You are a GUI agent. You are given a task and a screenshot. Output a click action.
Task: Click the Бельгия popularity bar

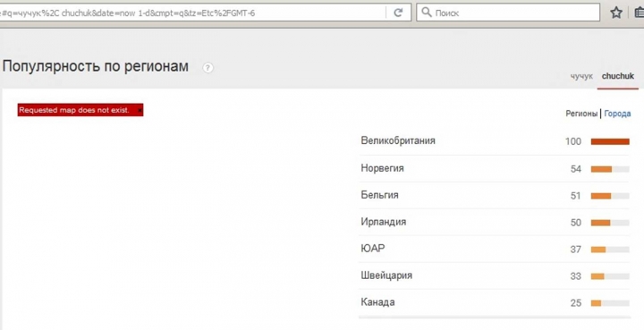(x=610, y=196)
